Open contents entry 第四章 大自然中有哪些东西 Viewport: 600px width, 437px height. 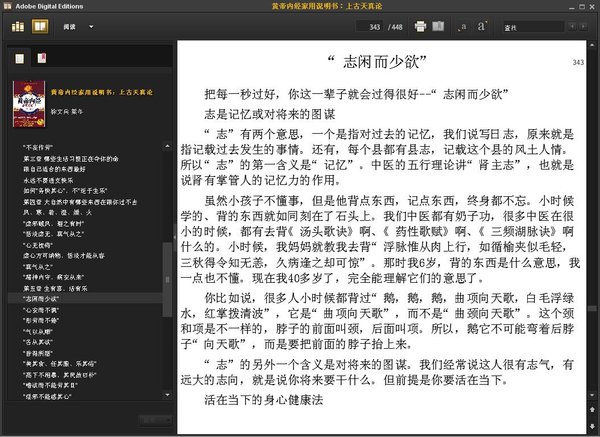coord(80,202)
